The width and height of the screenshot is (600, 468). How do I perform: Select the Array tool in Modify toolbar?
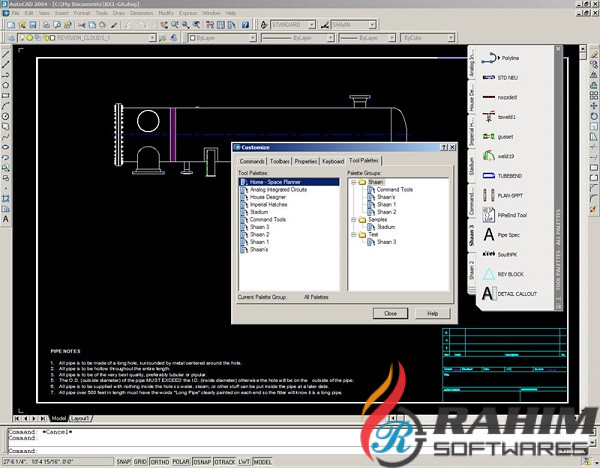[x=593, y=95]
